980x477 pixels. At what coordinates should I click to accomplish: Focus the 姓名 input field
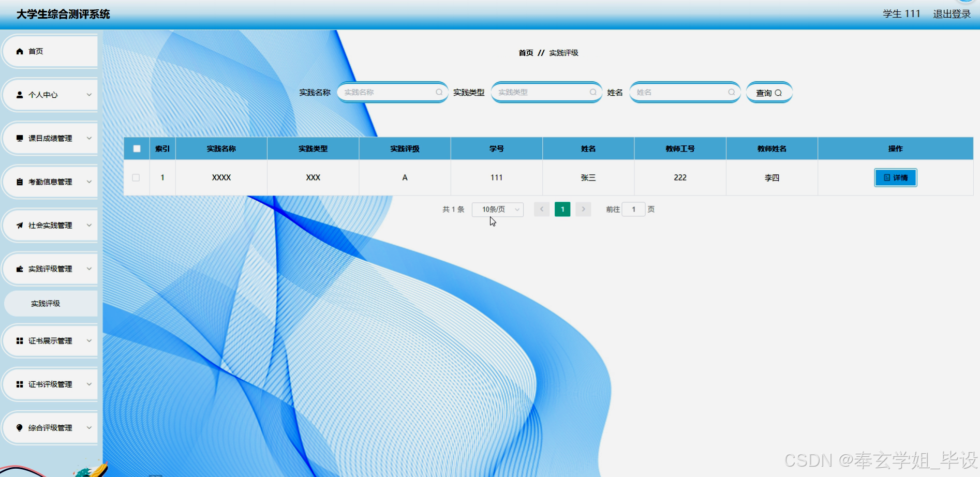[685, 92]
